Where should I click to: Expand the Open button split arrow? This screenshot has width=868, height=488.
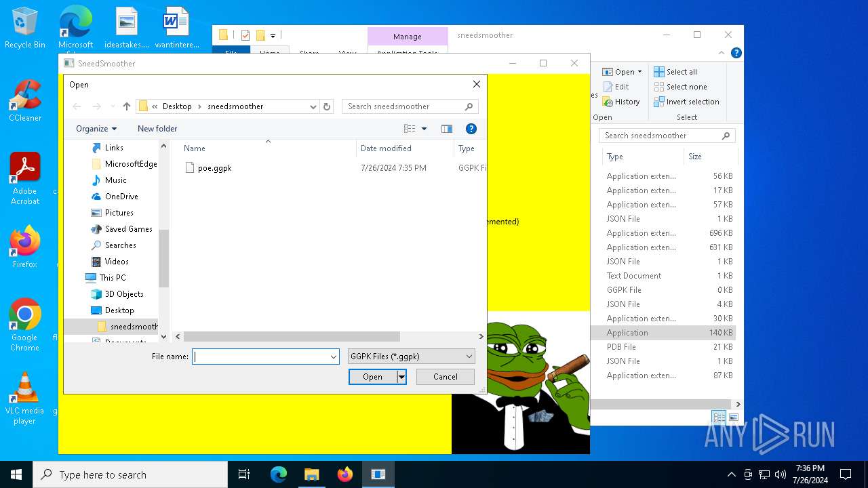[401, 377]
